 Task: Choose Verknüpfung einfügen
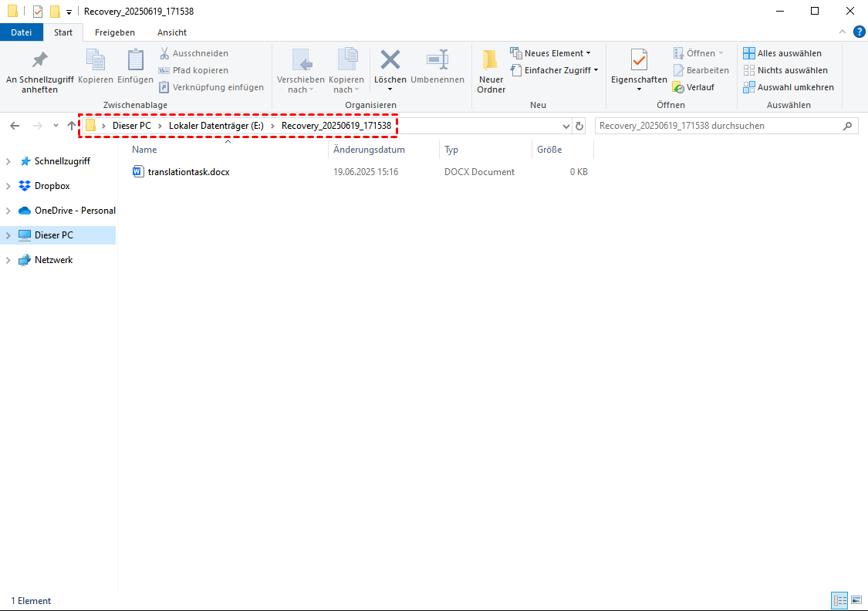point(211,87)
